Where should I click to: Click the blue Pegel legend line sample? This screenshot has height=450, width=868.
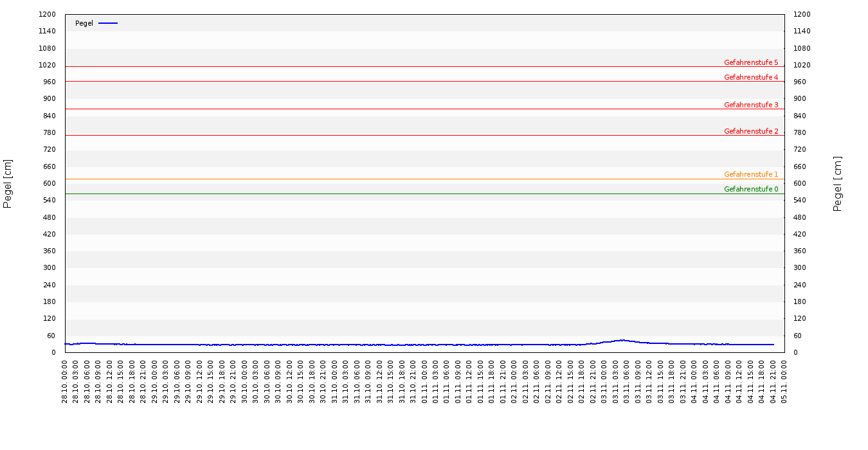pos(108,23)
